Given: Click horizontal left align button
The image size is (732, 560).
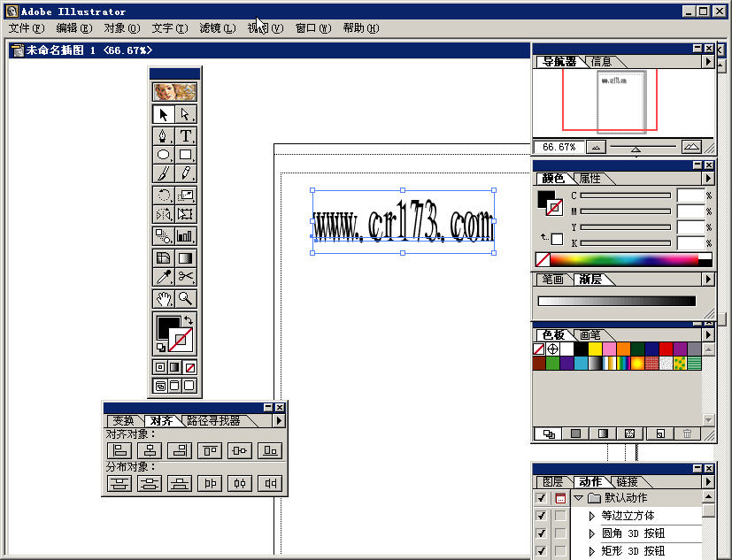Looking at the screenshot, I should click(119, 450).
